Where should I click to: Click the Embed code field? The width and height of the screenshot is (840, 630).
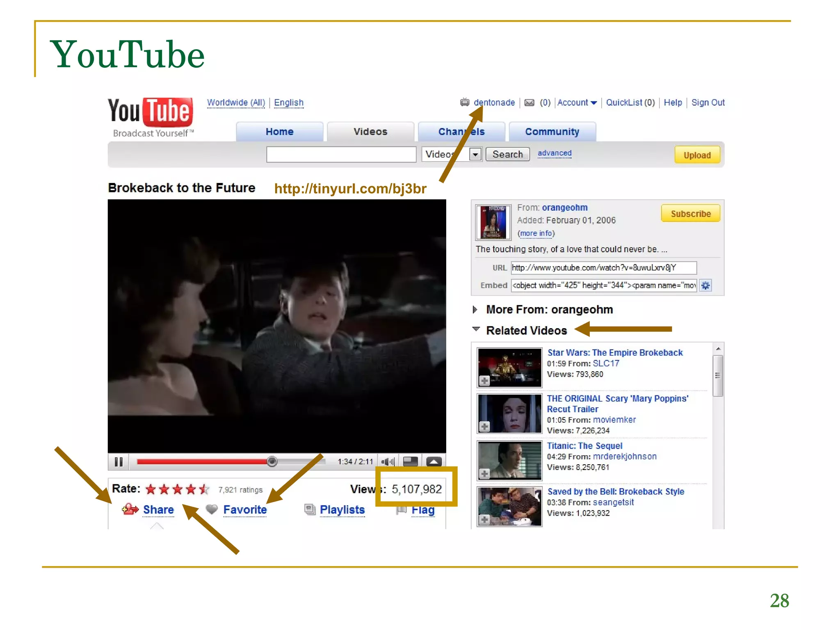point(604,285)
